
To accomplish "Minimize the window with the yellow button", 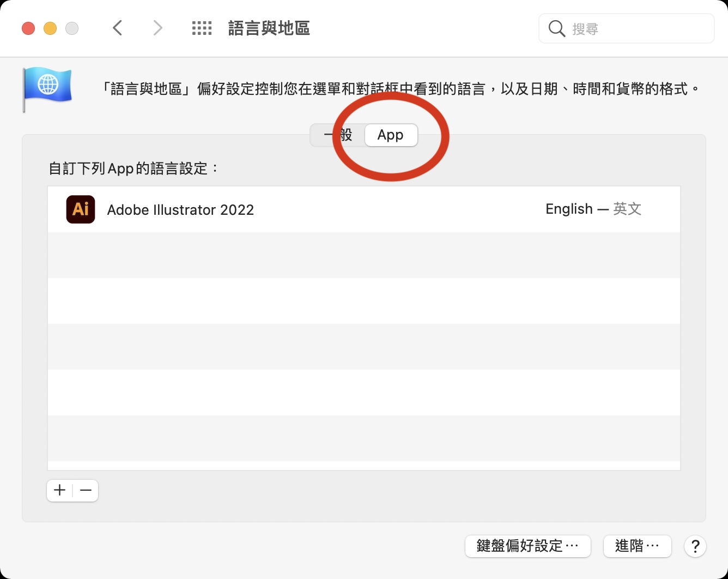I will click(50, 28).
